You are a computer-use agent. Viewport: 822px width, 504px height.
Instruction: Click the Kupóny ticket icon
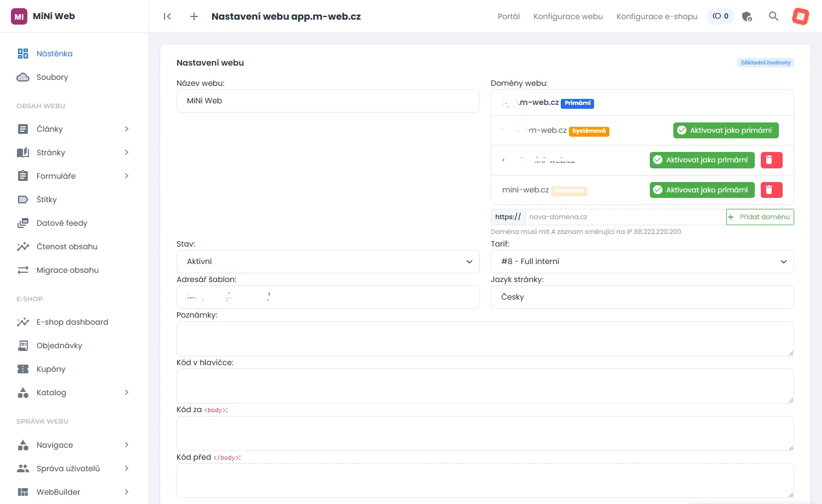tap(23, 369)
